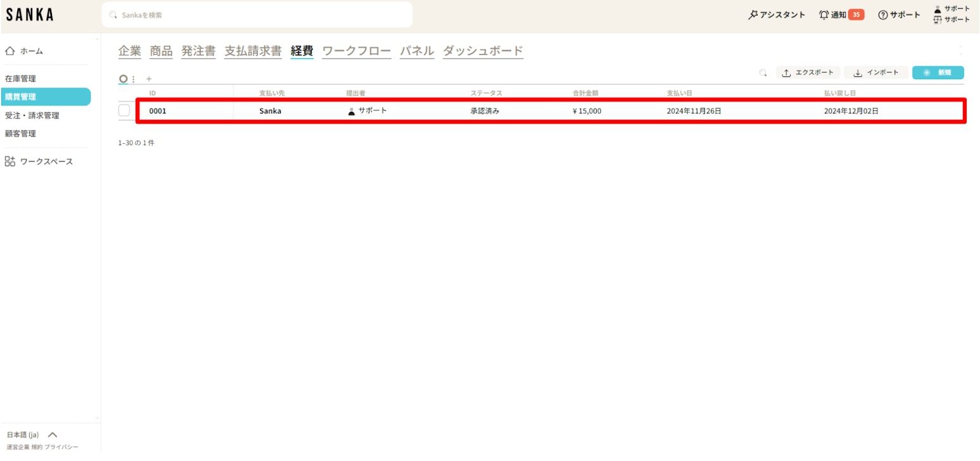Click the サポート submitter cell
This screenshot has height=461, width=980.
coord(367,111)
